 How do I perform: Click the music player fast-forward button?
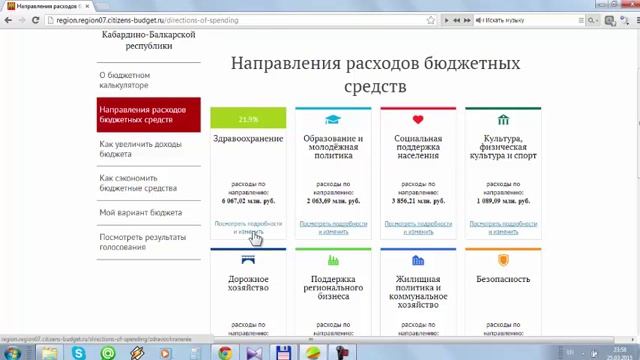[x=467, y=20]
